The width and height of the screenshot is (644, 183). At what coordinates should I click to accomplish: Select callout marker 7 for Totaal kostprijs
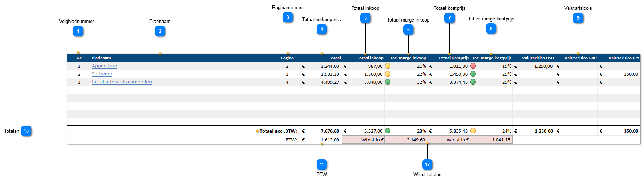click(x=449, y=18)
